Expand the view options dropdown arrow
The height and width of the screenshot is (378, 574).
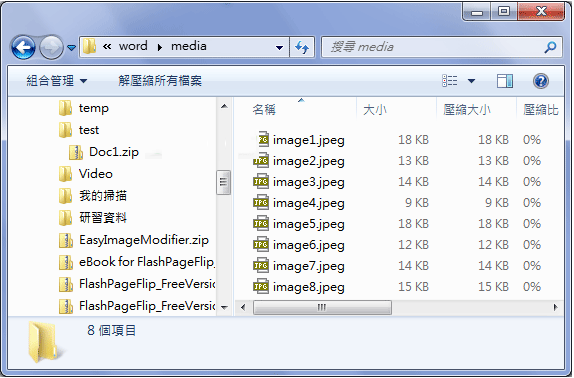point(472,81)
